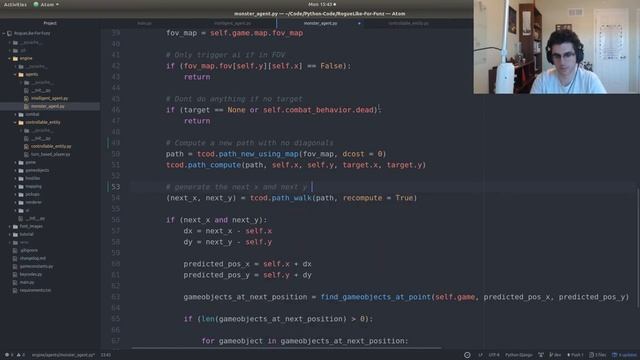
Task: Click 'find_gameobjects_at_point' in the code
Action: tap(376, 297)
